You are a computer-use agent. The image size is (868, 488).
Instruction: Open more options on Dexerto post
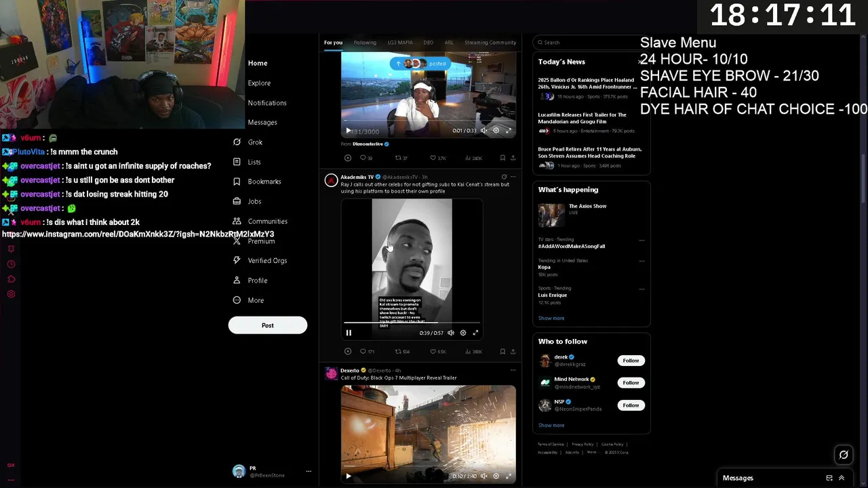[513, 370]
